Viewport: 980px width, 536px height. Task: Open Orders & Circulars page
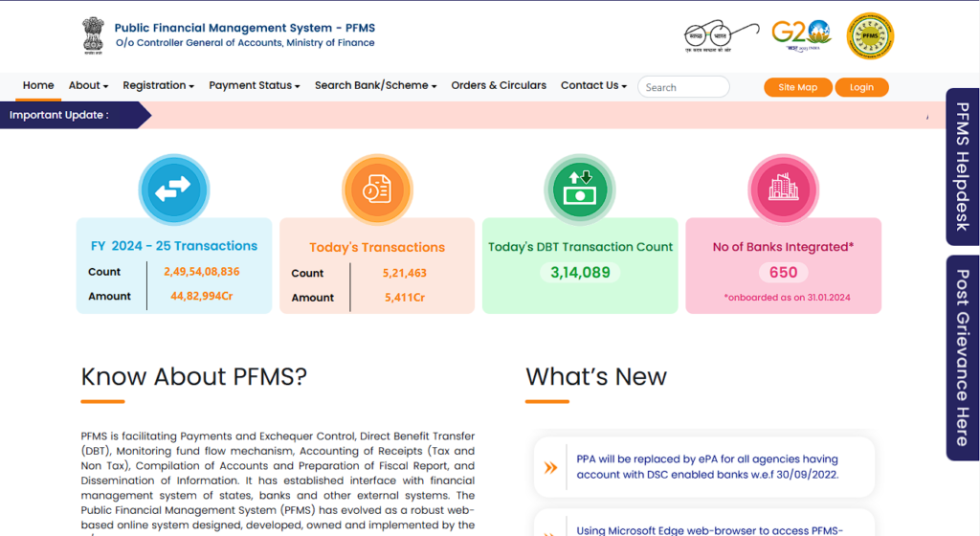[x=499, y=85]
